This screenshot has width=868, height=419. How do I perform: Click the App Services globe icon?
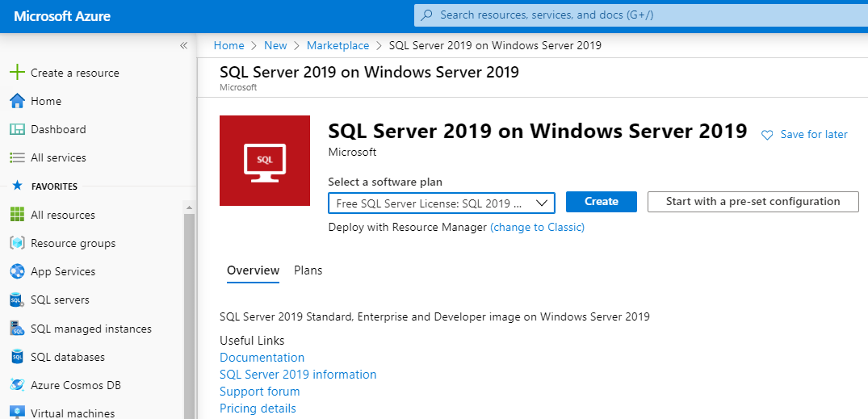pos(18,271)
